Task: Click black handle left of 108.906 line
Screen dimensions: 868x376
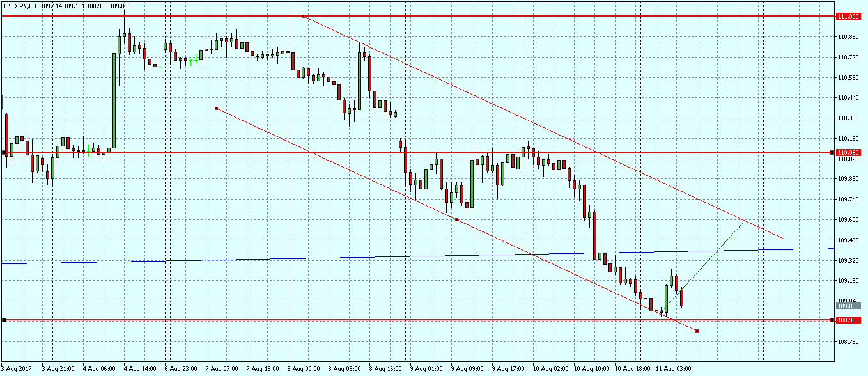Action: point(4,320)
